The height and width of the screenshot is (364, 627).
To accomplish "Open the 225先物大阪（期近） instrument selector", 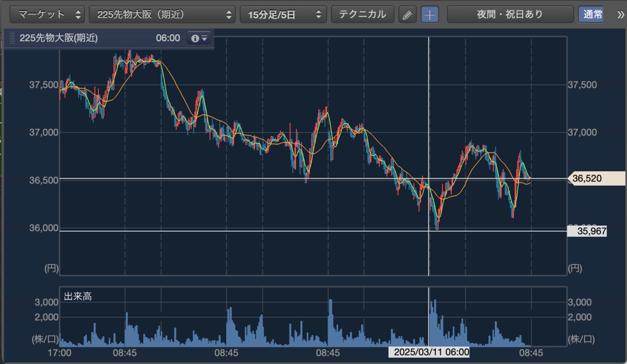I will (x=162, y=14).
